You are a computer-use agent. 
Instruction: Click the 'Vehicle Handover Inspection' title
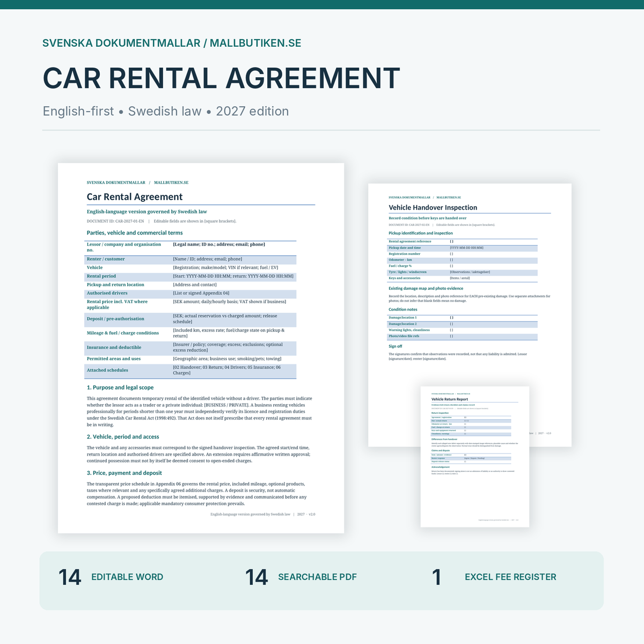tap(433, 208)
